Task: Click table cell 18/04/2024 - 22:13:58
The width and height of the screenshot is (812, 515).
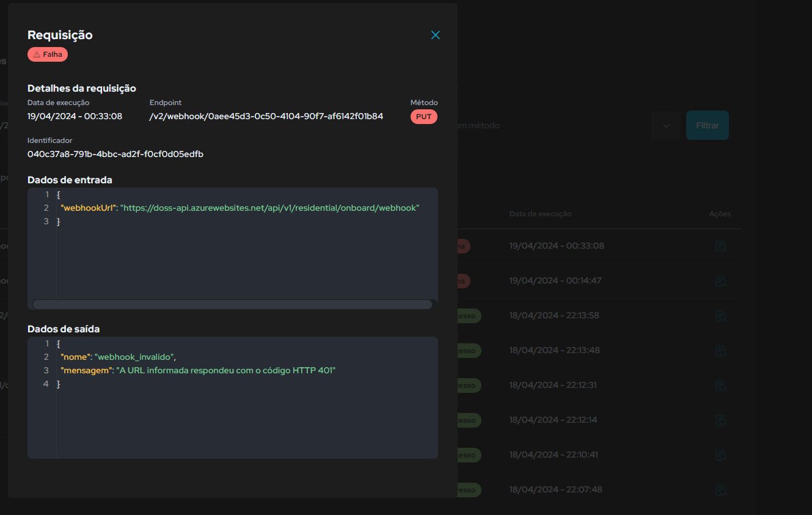Action: pyautogui.click(x=554, y=316)
